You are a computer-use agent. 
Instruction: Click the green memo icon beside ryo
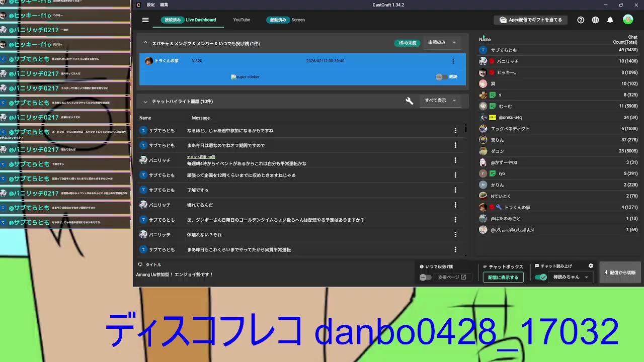[x=493, y=173]
